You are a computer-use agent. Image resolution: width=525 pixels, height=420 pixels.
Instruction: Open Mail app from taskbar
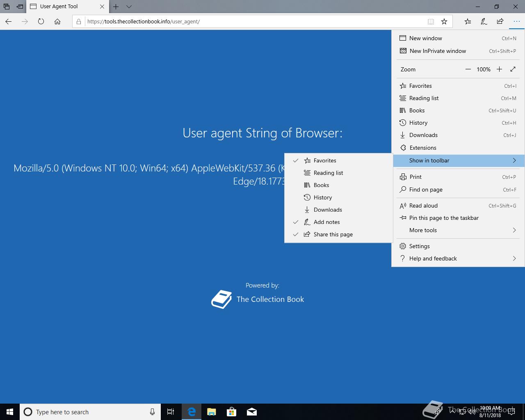[x=252, y=412]
